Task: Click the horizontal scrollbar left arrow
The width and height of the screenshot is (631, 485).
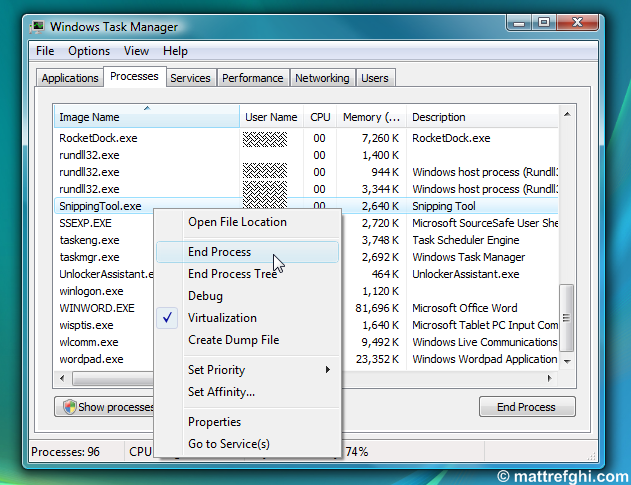Action: (x=62, y=378)
